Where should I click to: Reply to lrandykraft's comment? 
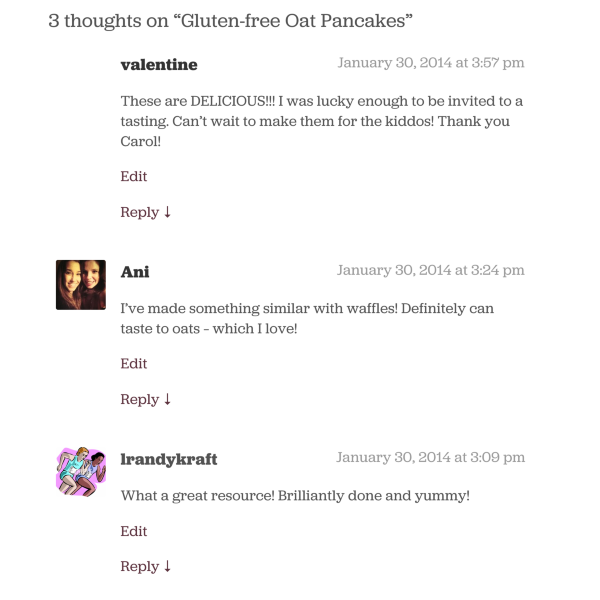[140, 566]
